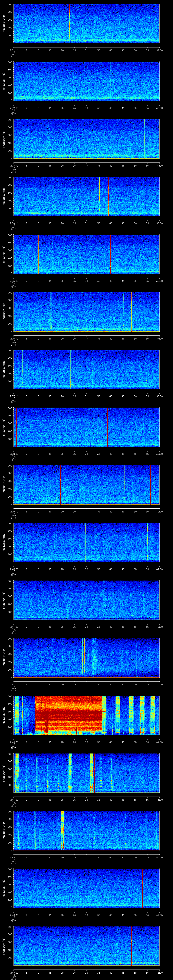Click the 7:43:00 start time label
Viewport: 173px width, 980px height.
tap(14, 742)
